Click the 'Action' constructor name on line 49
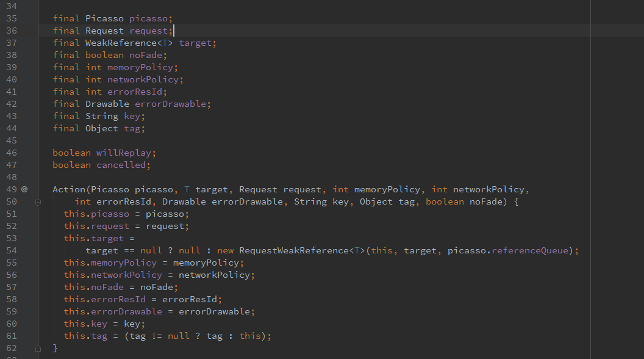This screenshot has width=644, height=359. 69,190
